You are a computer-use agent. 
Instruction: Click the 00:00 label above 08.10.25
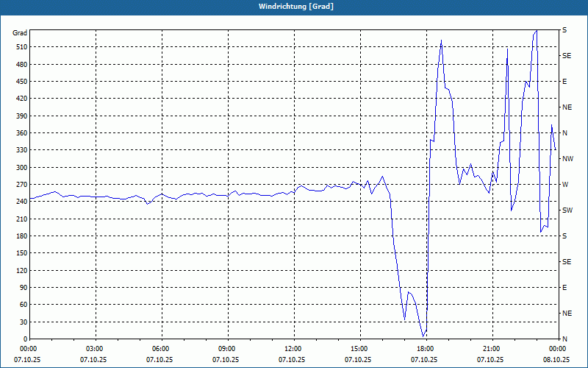(x=559, y=348)
